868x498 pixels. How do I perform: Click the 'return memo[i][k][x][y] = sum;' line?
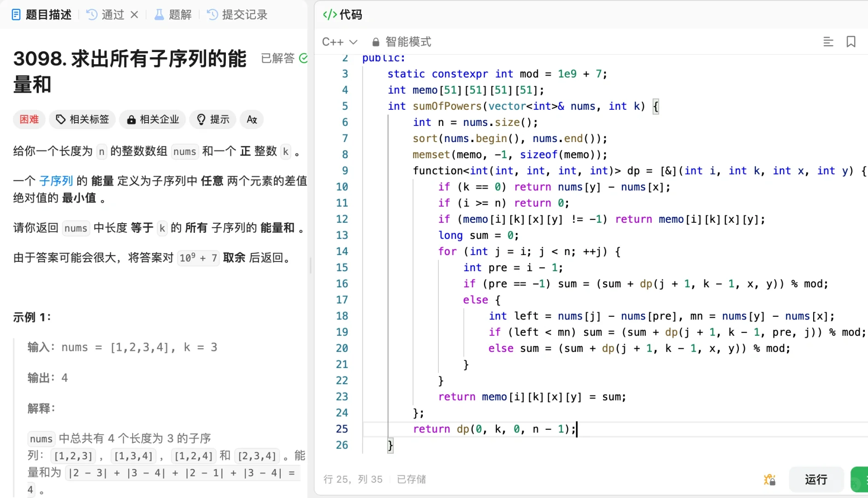click(532, 397)
